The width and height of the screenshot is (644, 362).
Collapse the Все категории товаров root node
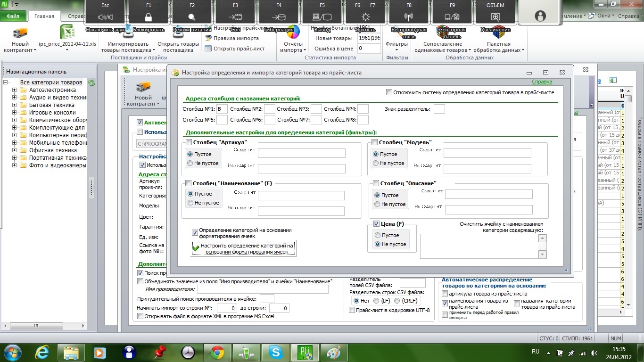pyautogui.click(x=6, y=82)
